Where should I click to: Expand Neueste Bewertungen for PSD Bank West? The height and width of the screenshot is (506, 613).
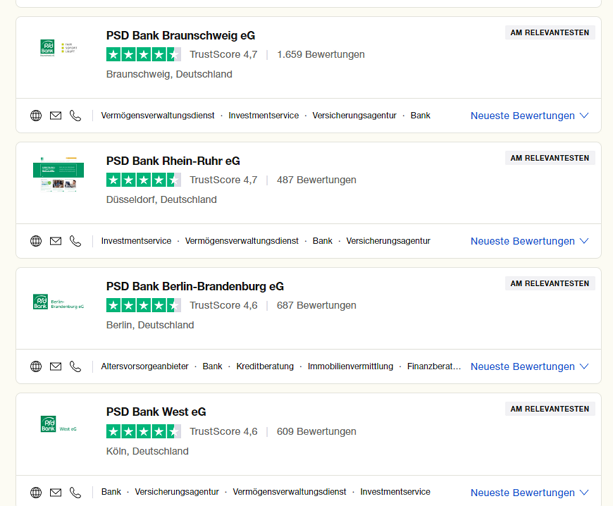529,493
